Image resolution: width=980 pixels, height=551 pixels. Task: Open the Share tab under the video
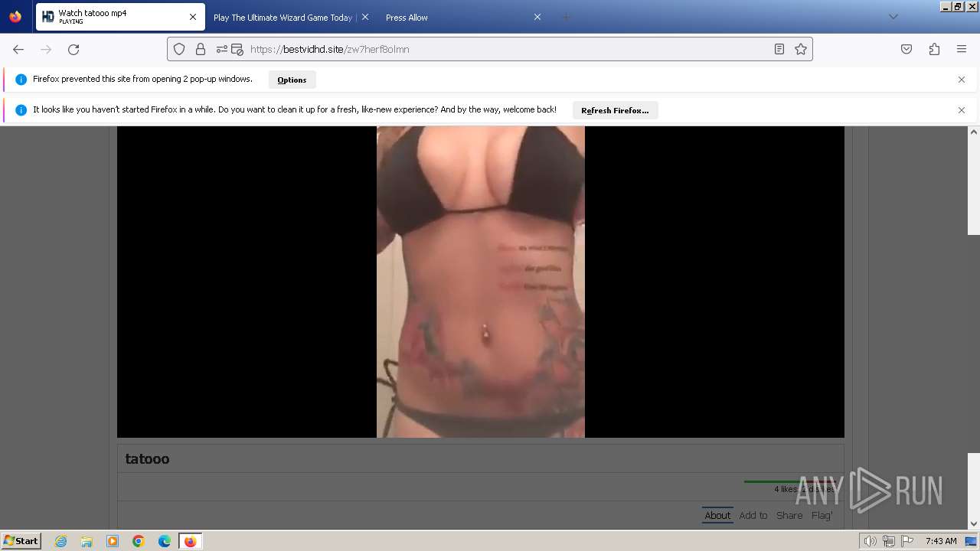(789, 516)
